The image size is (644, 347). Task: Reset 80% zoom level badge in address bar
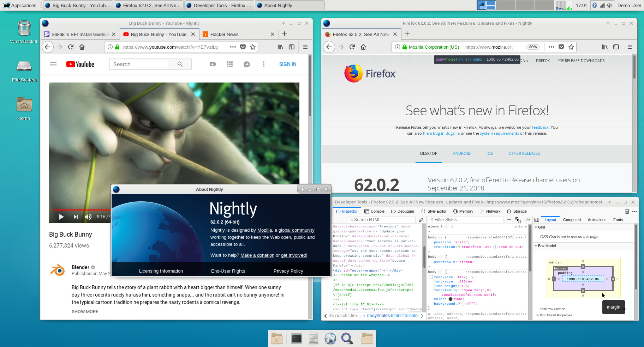click(x=533, y=47)
